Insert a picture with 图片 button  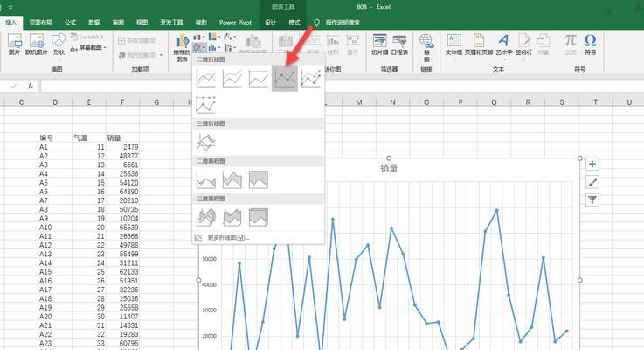click(14, 45)
